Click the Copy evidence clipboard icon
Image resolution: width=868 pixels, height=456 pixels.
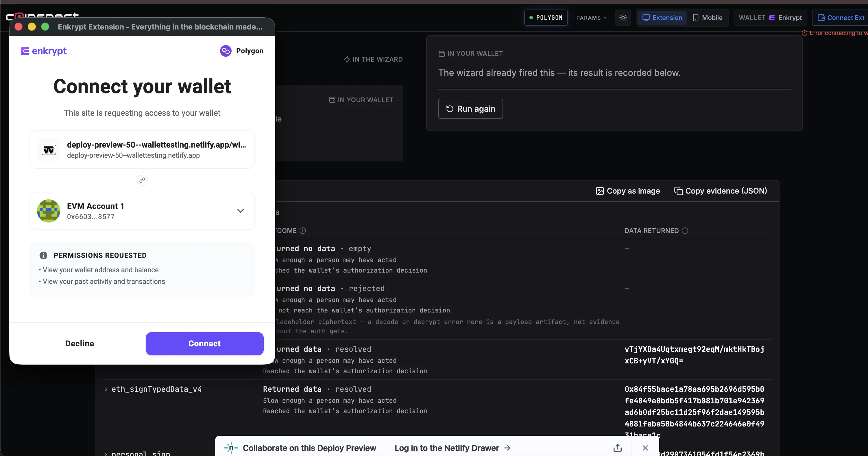[678, 191]
